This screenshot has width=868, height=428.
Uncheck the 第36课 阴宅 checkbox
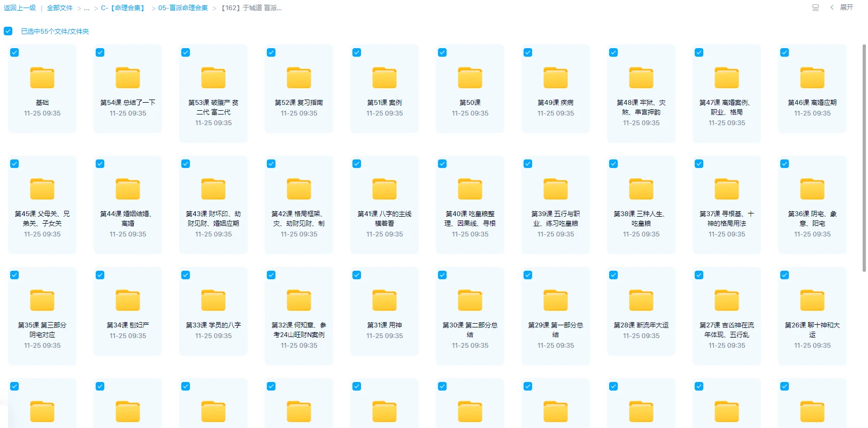point(785,164)
